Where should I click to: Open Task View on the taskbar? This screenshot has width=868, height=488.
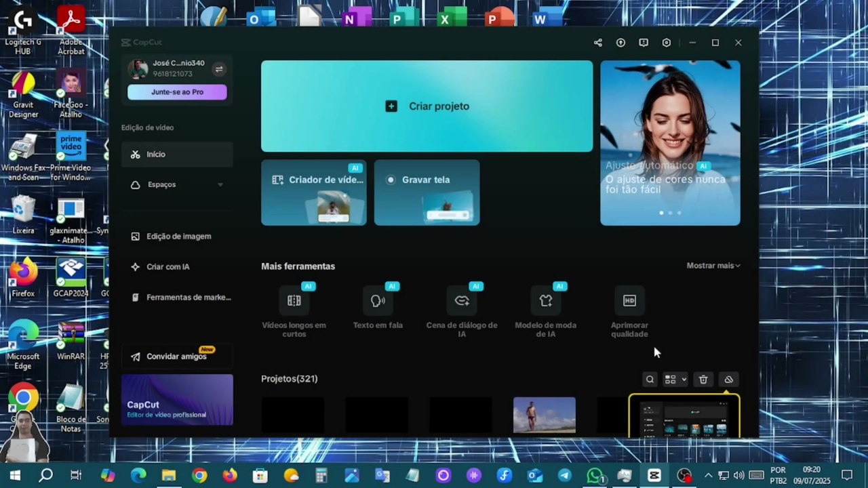point(76,475)
